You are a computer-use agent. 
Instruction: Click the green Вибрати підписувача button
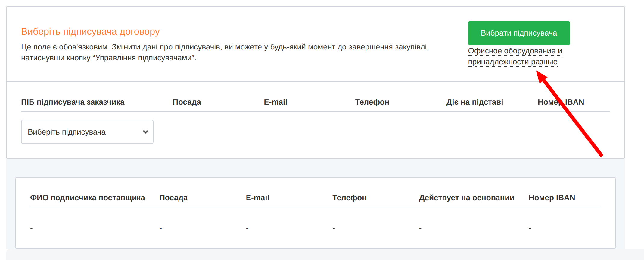(x=518, y=33)
